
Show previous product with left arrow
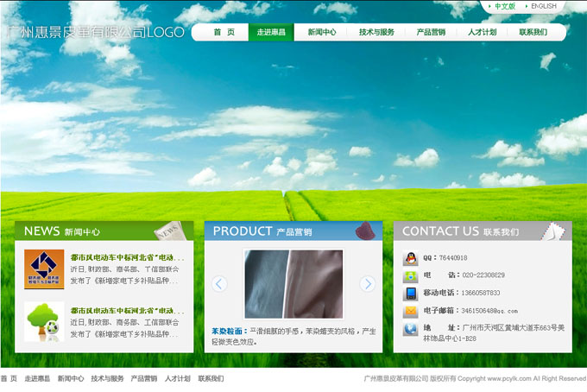point(219,284)
